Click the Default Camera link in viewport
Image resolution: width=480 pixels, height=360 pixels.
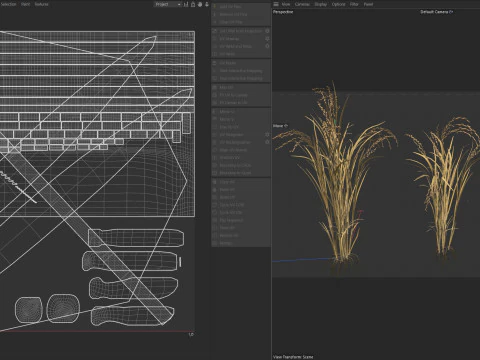coord(436,12)
